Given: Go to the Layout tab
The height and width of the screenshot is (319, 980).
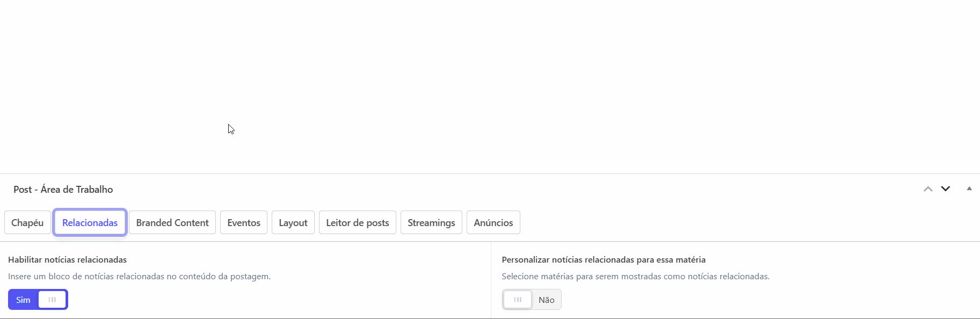Looking at the screenshot, I should tap(293, 223).
